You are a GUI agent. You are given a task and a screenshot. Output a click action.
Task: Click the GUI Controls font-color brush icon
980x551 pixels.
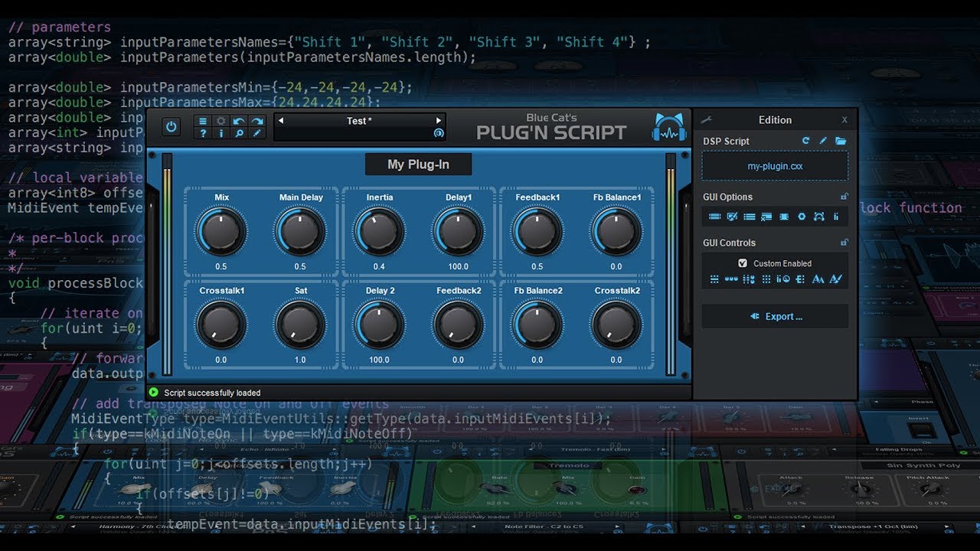[x=835, y=279]
